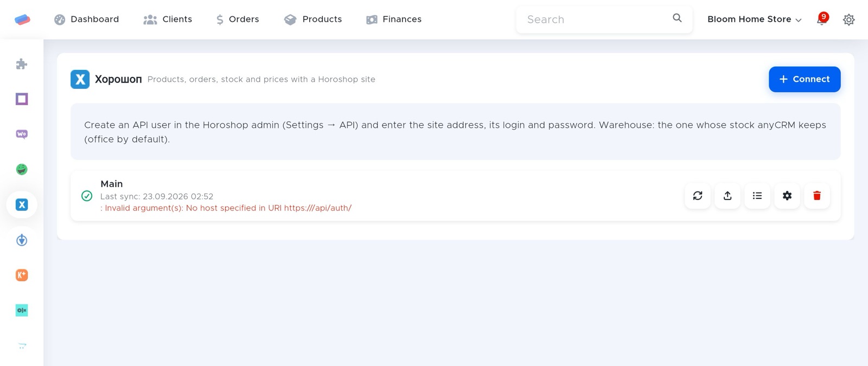Select the Horoshop X sidebar icon
The height and width of the screenshot is (366, 868).
pyautogui.click(x=22, y=204)
